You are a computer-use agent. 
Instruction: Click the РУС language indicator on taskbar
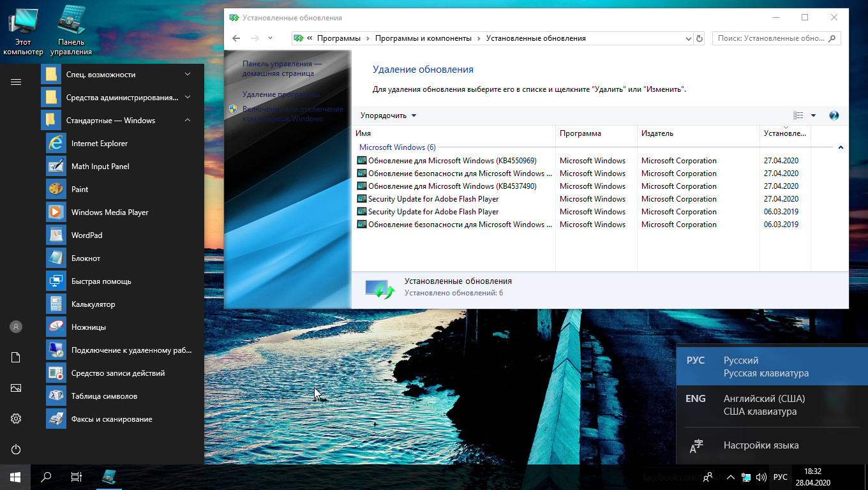(780, 477)
